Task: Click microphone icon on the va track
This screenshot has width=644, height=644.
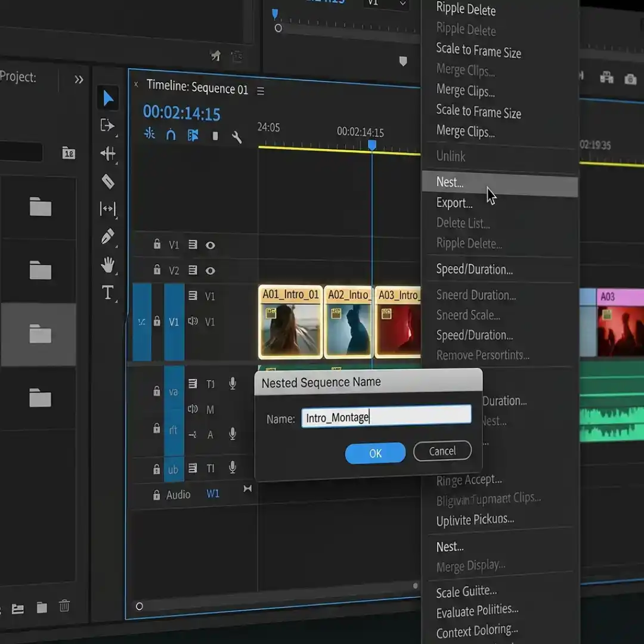Action: [233, 383]
